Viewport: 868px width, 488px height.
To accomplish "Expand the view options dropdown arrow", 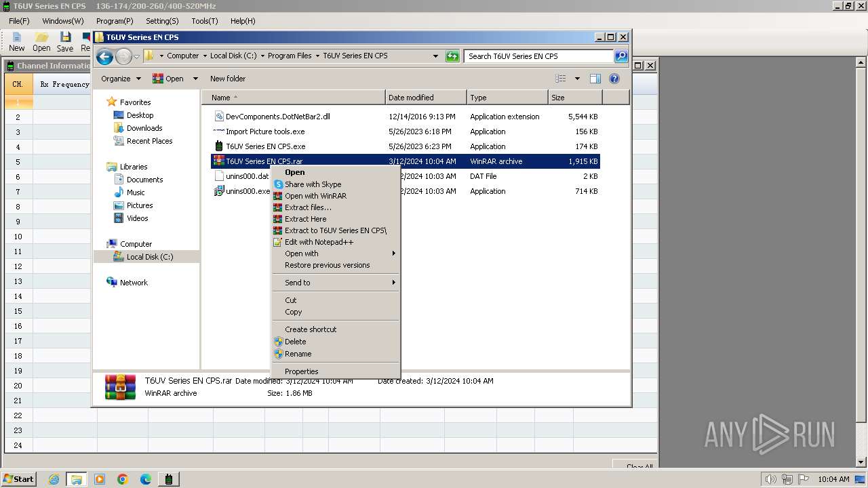I will (x=577, y=79).
